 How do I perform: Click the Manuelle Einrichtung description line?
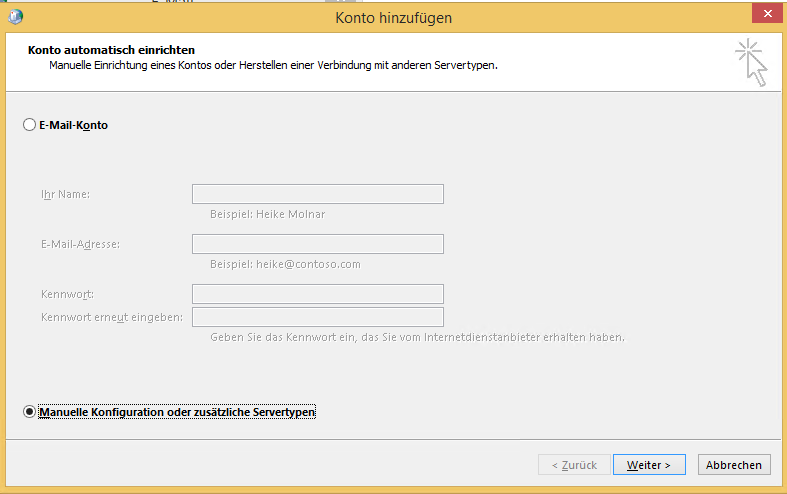click(x=273, y=65)
